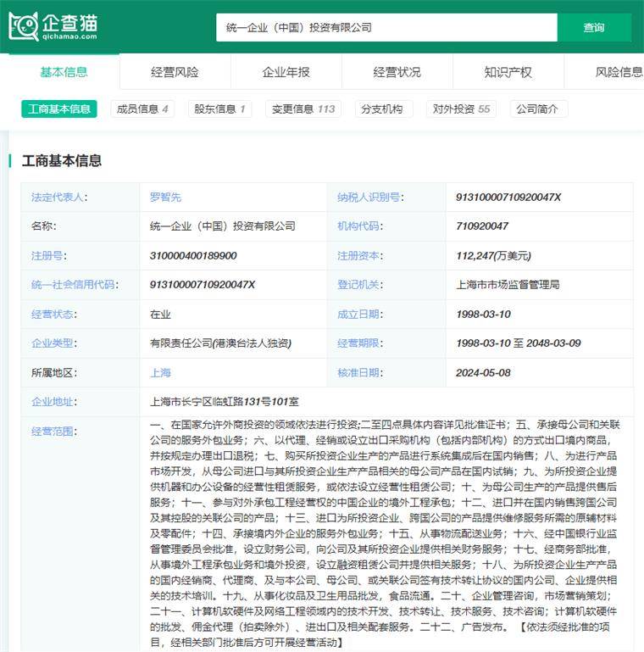Select the 成员信息 4 sub-tab
The image size is (644, 652).
142,109
